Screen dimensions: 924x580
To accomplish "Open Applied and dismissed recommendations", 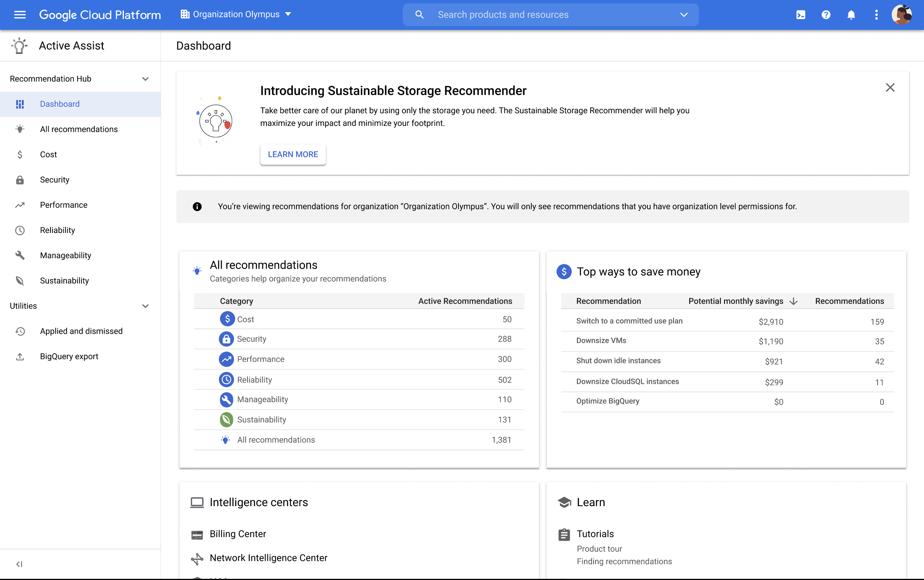I will [x=81, y=331].
